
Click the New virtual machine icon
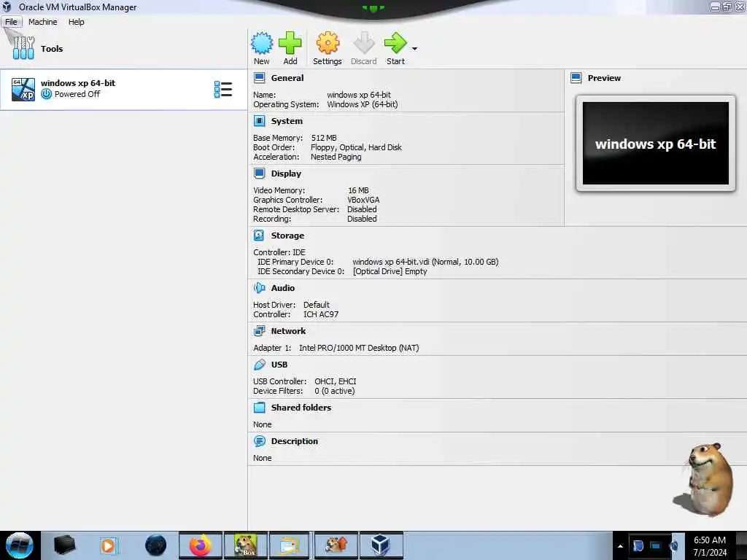tap(262, 43)
